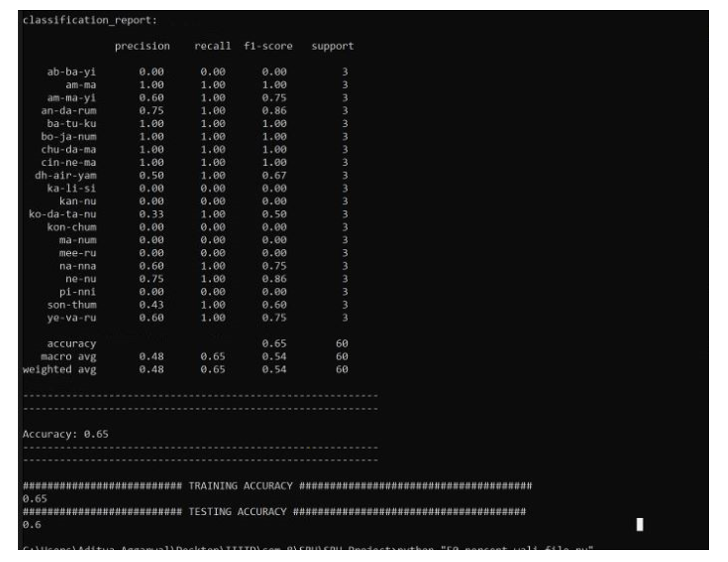Click the 'Accuracy: 0.65' line

tap(65, 435)
